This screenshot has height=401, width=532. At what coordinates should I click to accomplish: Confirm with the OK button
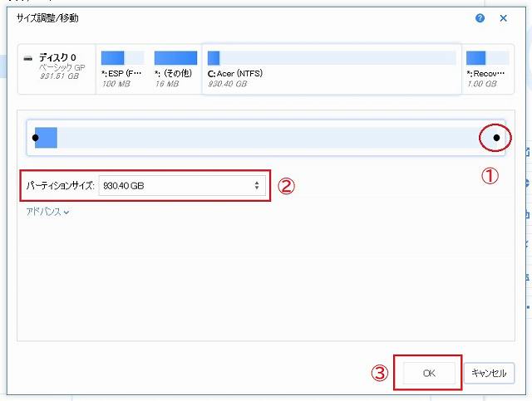pos(429,373)
